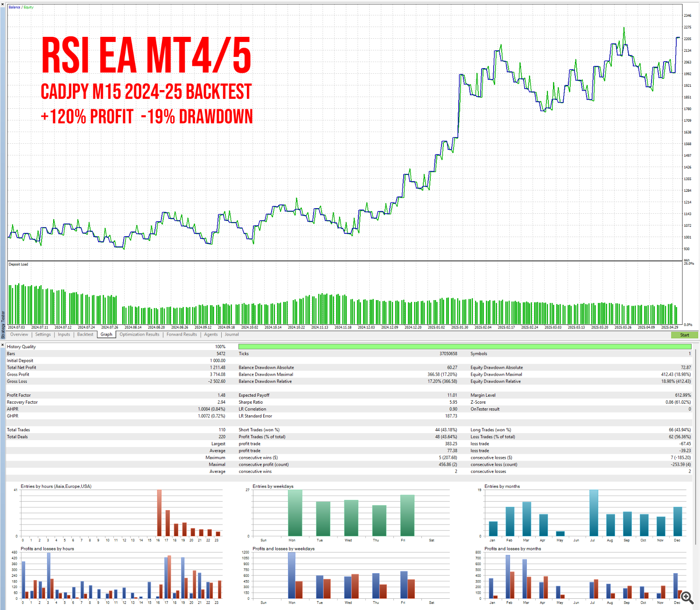Select the Bars value 5472

221,354
